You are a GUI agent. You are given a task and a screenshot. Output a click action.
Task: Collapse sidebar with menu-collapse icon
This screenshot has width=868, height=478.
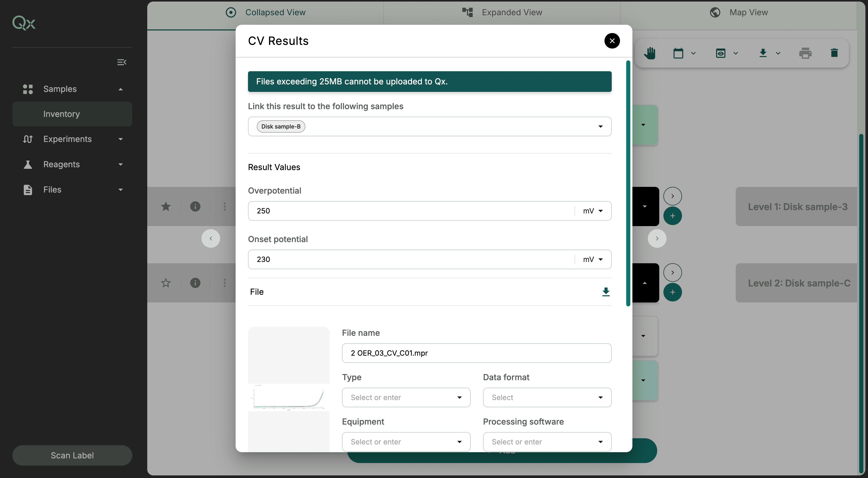pyautogui.click(x=122, y=62)
